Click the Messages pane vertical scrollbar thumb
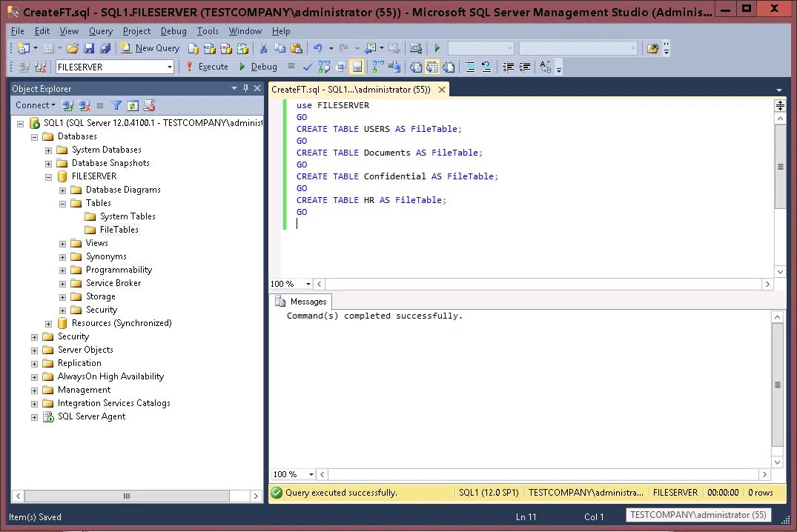This screenshot has height=532, width=797. 777,385
